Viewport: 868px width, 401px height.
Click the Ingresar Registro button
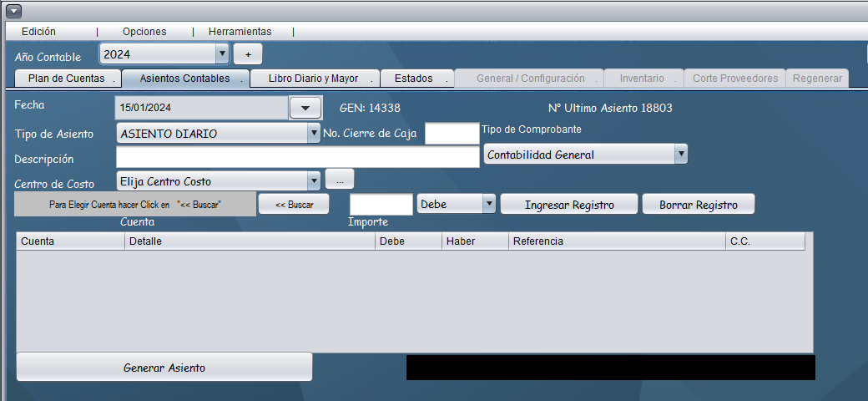569,204
